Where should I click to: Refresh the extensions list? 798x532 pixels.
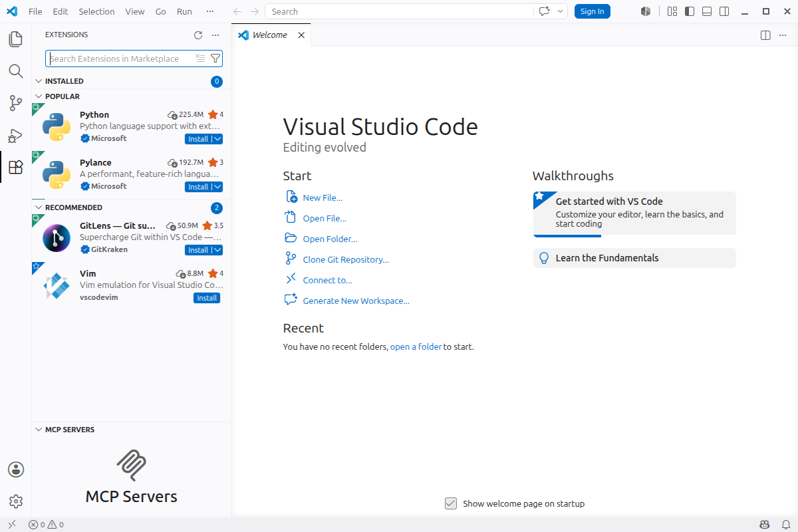(x=198, y=35)
